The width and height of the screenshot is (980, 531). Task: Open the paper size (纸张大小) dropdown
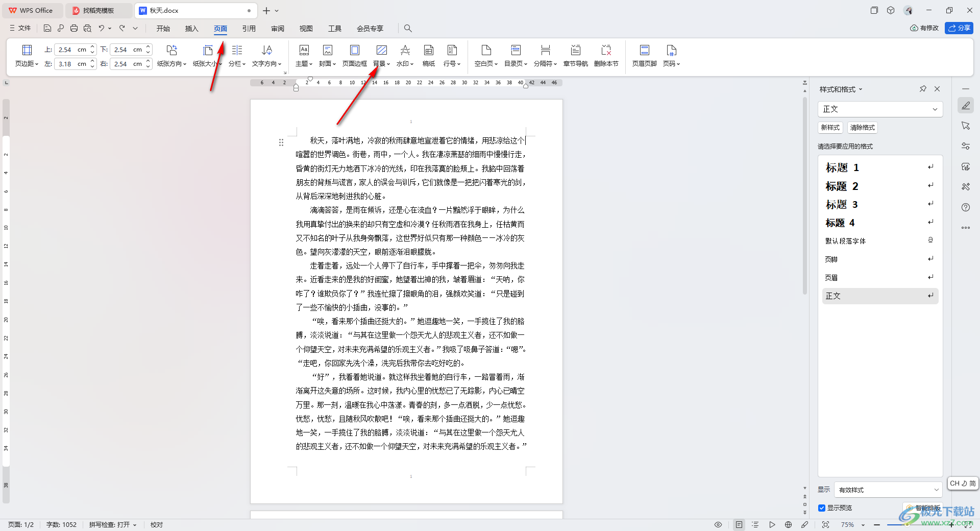[208, 56]
